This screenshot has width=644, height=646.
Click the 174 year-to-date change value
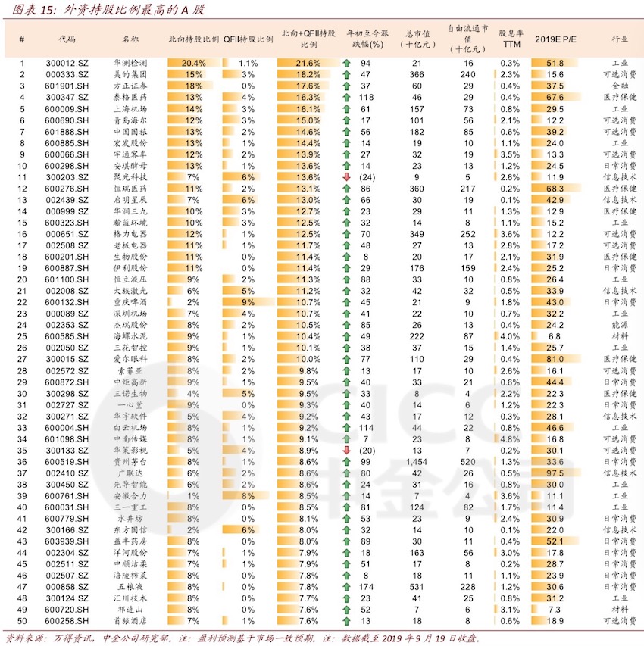click(x=366, y=587)
